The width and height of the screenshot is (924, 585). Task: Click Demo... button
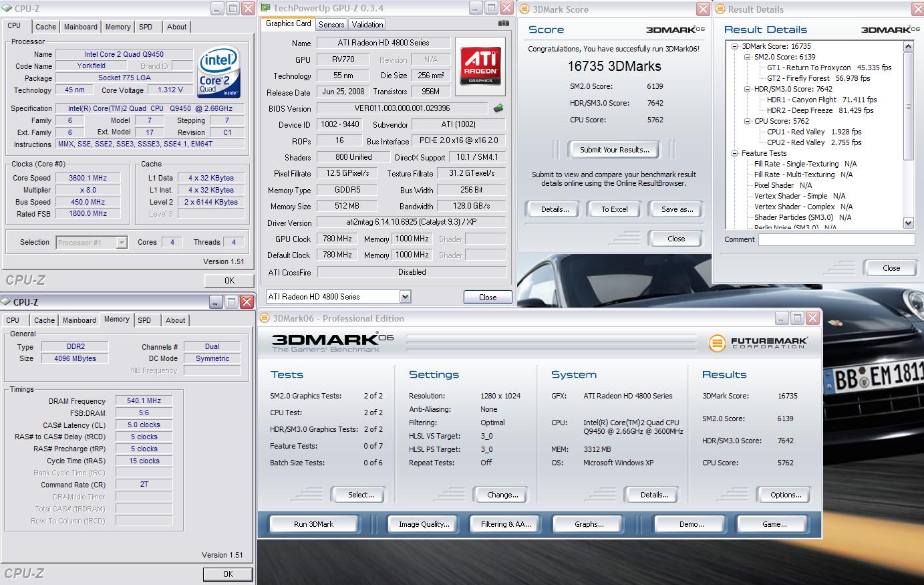[691, 524]
